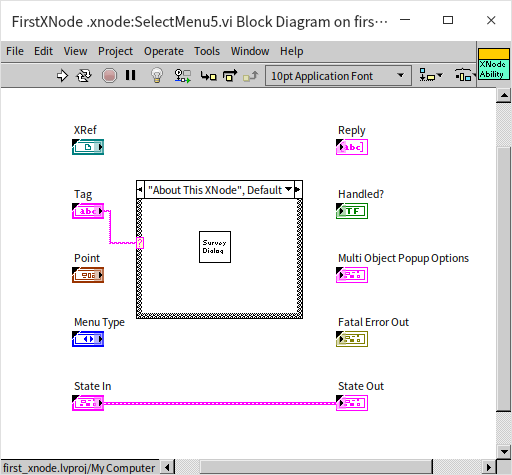Click the Abort Execution stop button
Image resolution: width=512 pixels, height=475 pixels.
pos(109,76)
